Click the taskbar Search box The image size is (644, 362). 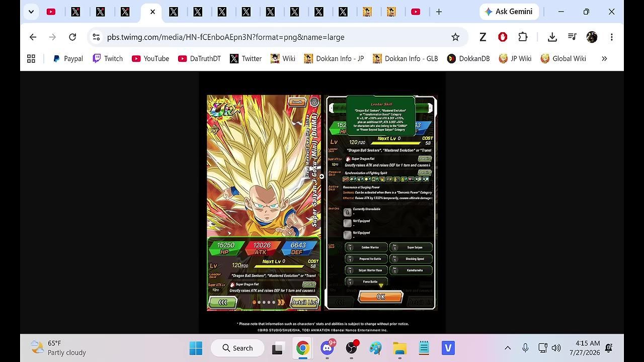tap(237, 348)
